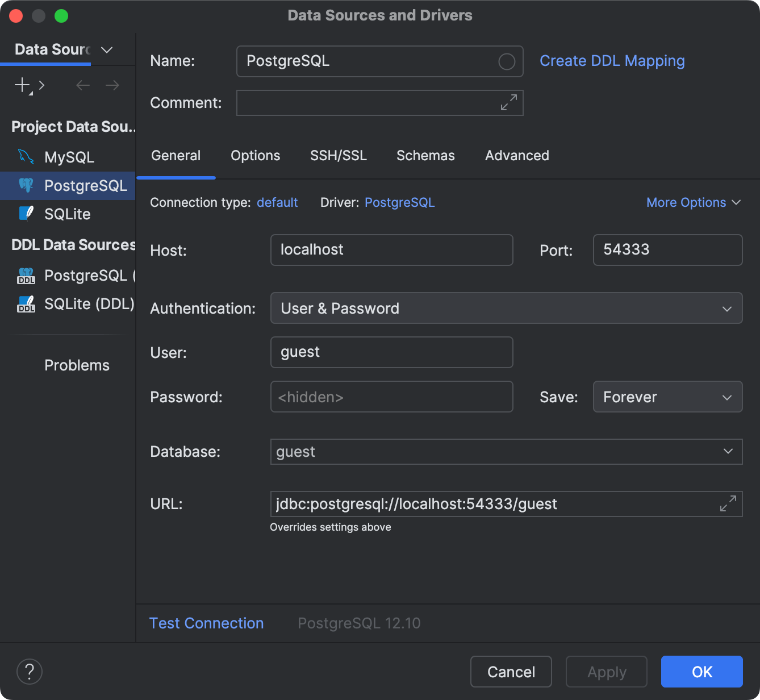The width and height of the screenshot is (760, 700).
Task: Change the password Save duration from Forever
Action: pyautogui.click(x=667, y=397)
